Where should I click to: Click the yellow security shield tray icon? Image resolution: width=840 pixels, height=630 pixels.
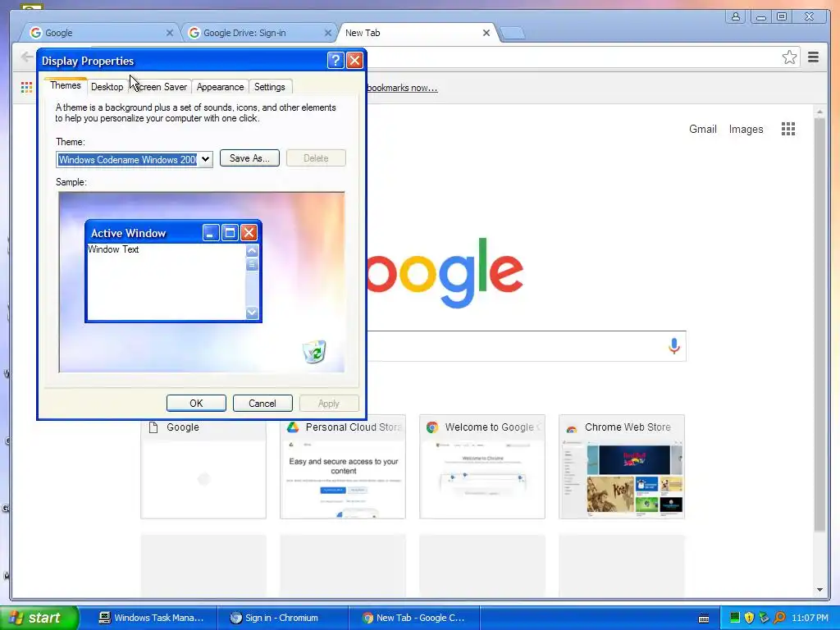(x=749, y=618)
